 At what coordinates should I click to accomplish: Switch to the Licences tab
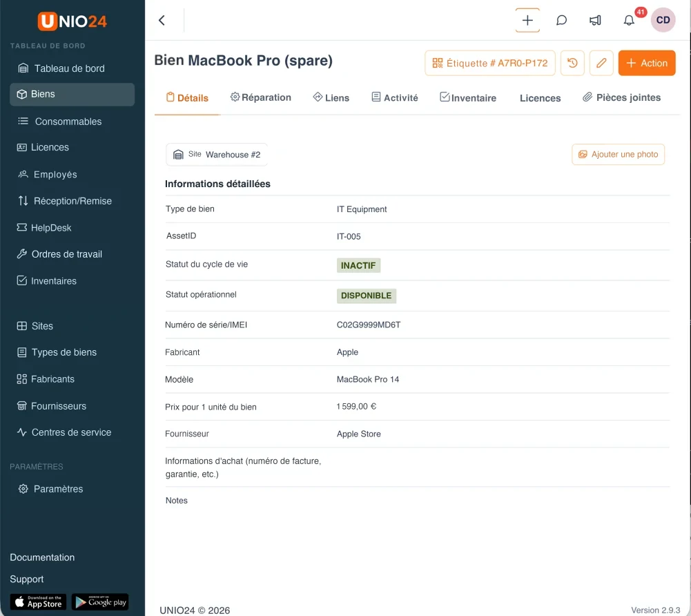coord(541,98)
